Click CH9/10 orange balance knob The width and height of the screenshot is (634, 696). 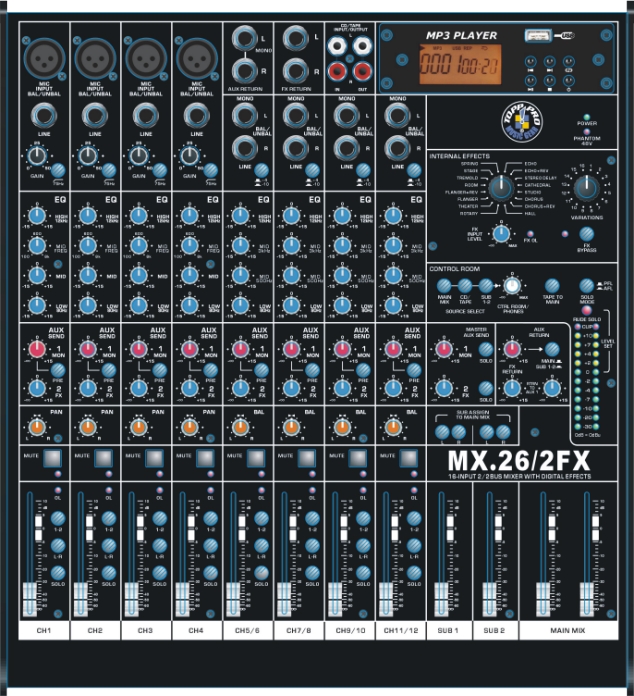click(342, 427)
